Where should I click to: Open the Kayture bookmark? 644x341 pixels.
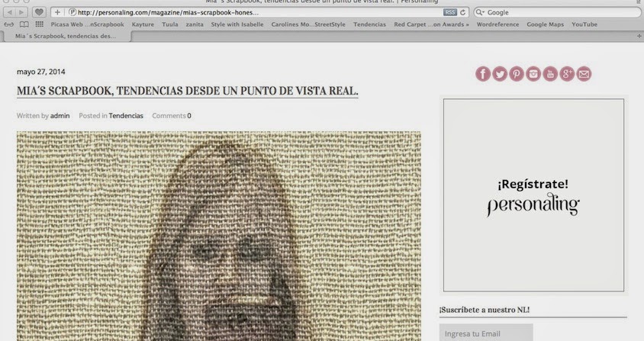point(143,24)
